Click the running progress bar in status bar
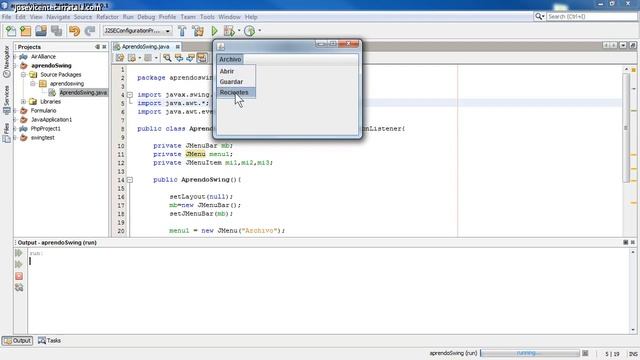 (x=530, y=353)
